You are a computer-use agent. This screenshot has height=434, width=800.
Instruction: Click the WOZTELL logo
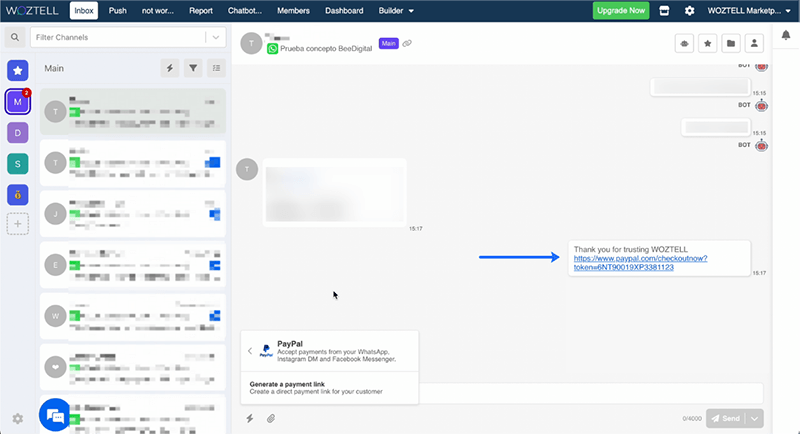click(x=32, y=11)
